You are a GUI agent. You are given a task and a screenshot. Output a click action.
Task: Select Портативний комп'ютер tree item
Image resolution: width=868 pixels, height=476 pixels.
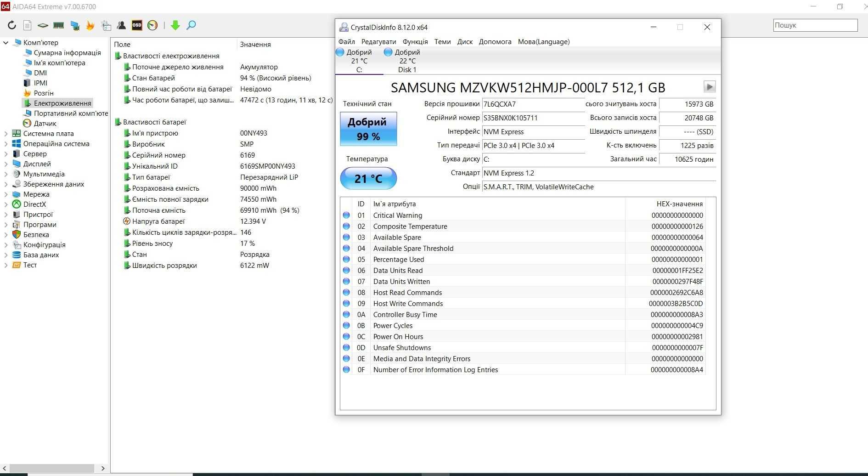click(71, 113)
